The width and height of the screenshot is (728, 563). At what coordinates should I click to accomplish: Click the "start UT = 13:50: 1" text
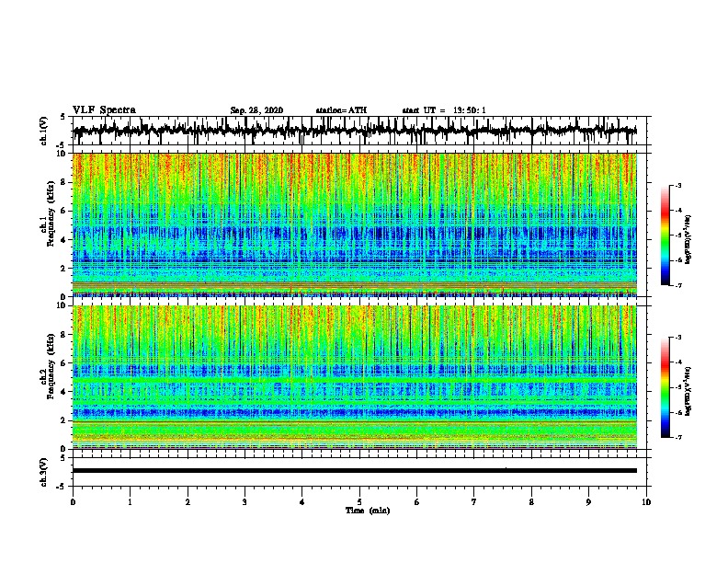point(444,110)
